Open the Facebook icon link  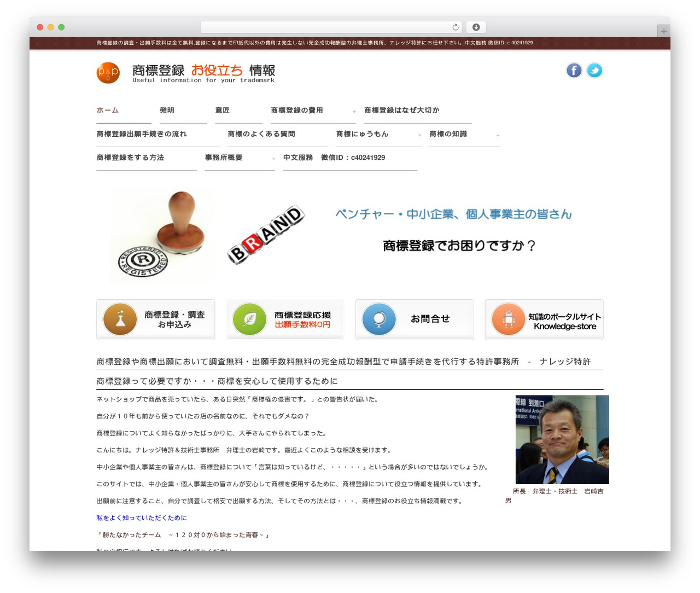pyautogui.click(x=574, y=71)
